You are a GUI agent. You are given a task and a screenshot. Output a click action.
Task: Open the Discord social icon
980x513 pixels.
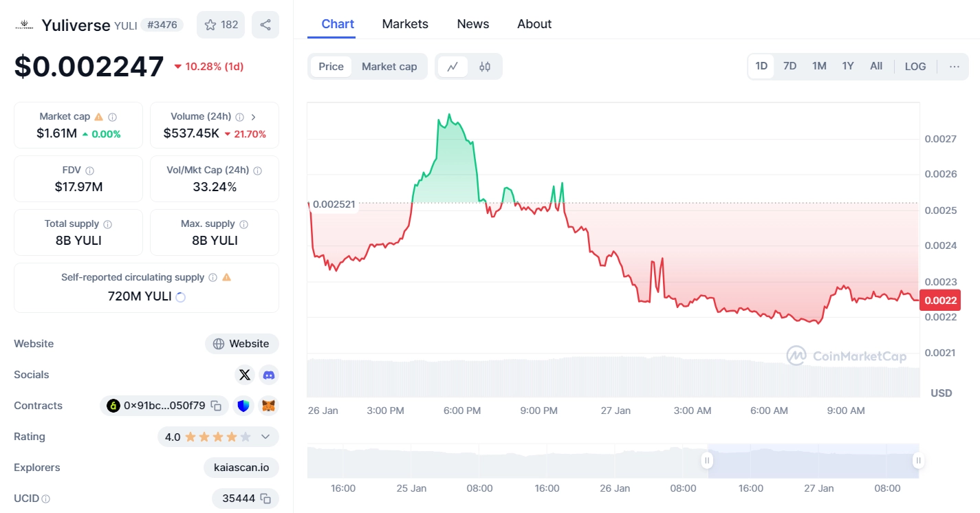pyautogui.click(x=269, y=375)
